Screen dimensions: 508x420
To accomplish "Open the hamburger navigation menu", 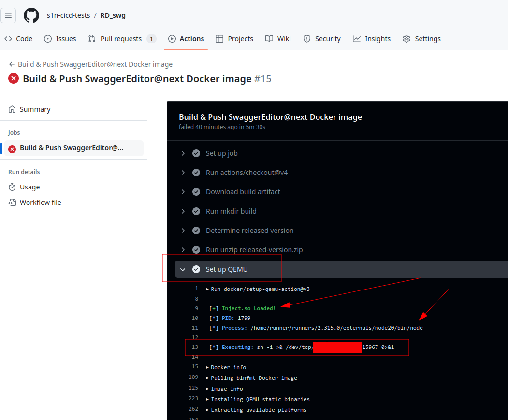I will tap(8, 15).
